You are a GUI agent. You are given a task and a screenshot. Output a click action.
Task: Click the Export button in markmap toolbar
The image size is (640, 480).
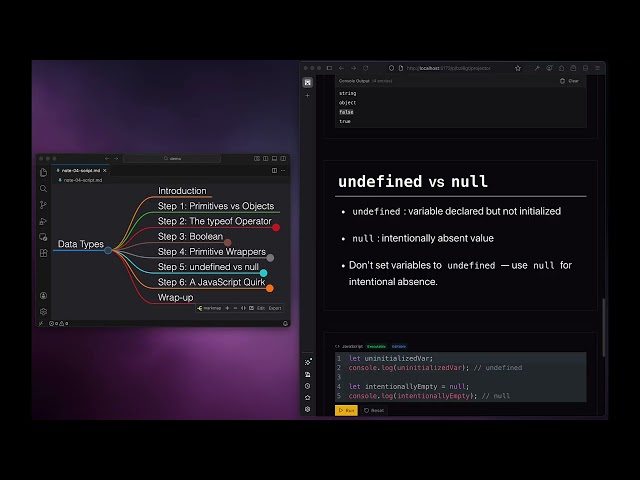[x=275, y=308]
